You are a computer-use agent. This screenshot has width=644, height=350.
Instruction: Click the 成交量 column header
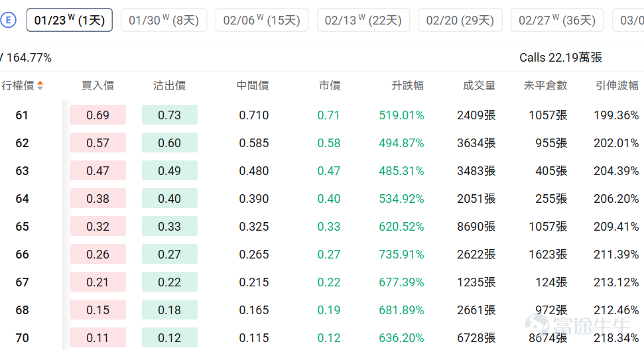479,86
